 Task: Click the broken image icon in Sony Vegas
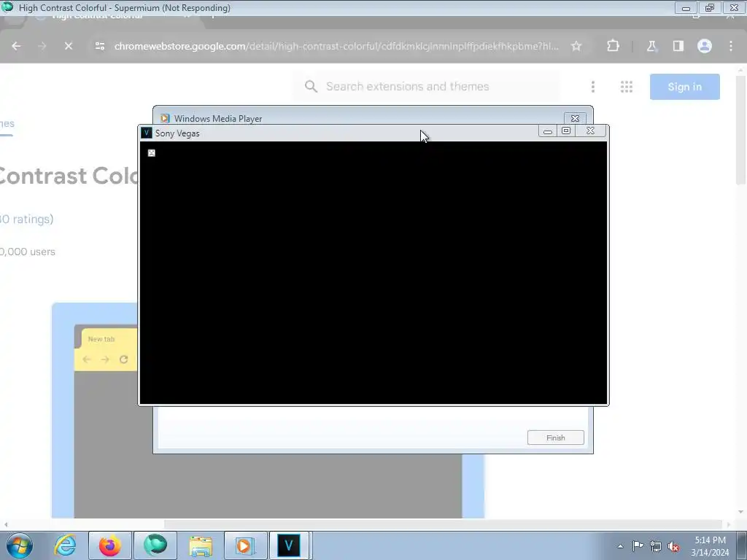coord(152,153)
